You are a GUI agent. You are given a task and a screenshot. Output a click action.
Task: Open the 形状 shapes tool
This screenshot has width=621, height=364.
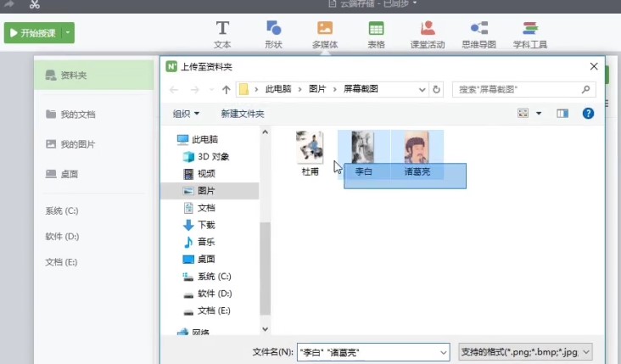[x=274, y=35]
